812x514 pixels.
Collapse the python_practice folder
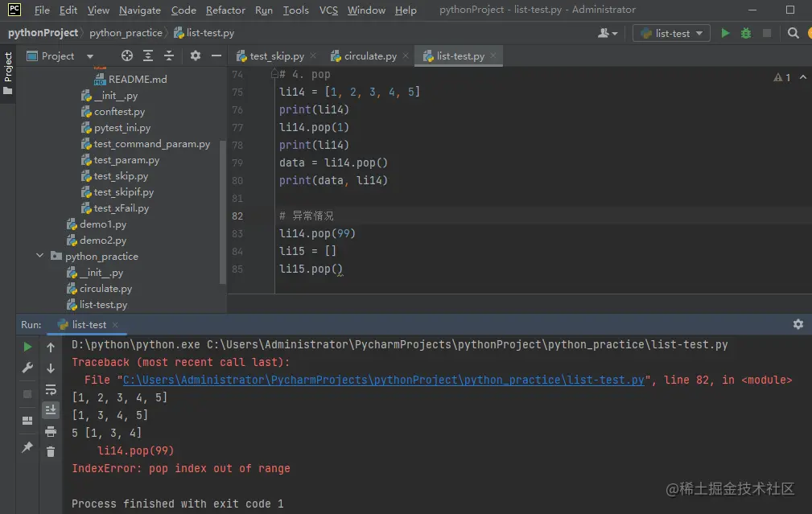[x=40, y=256]
